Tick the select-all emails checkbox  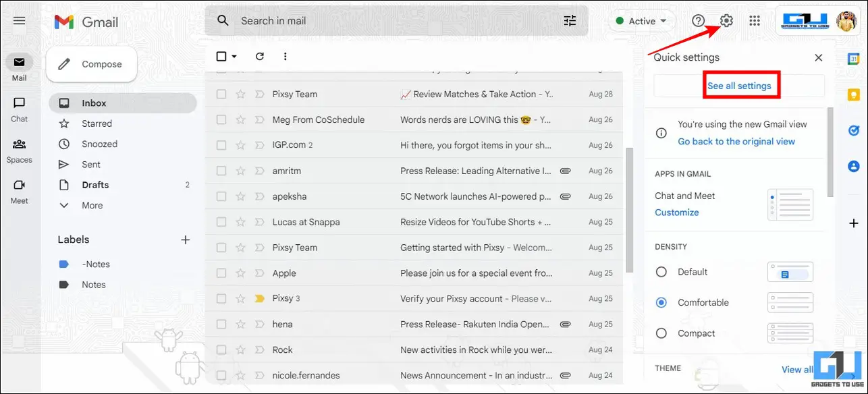click(x=221, y=57)
